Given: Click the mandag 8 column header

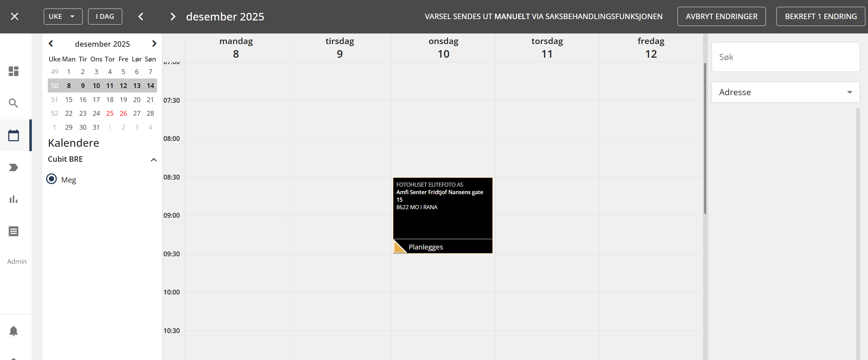Looking at the screenshot, I should [x=236, y=48].
